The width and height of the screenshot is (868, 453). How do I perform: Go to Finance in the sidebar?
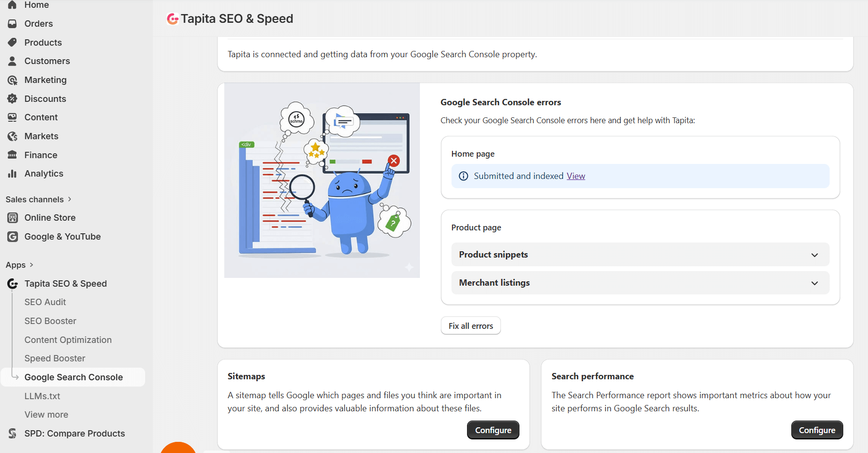point(40,155)
